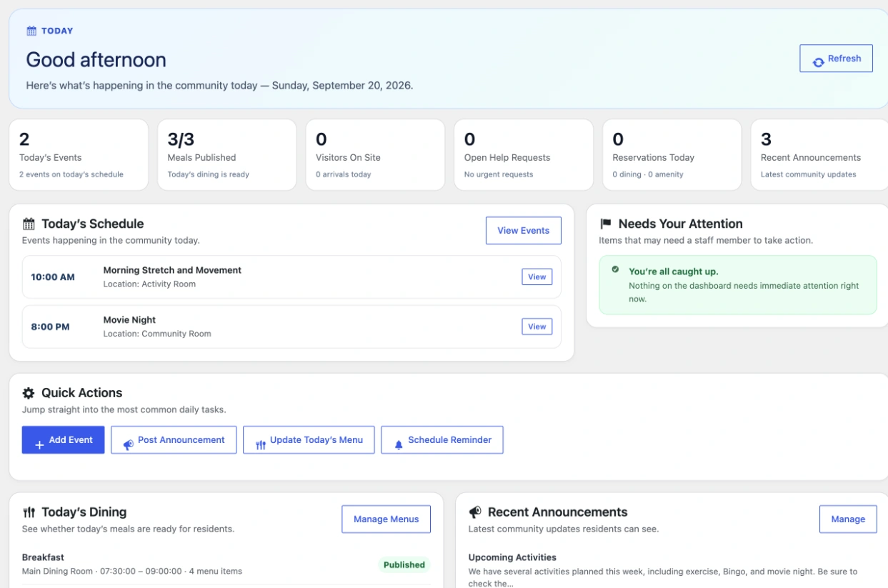Click '0 arrivals today' text
This screenshot has width=888, height=588.
pos(344,174)
